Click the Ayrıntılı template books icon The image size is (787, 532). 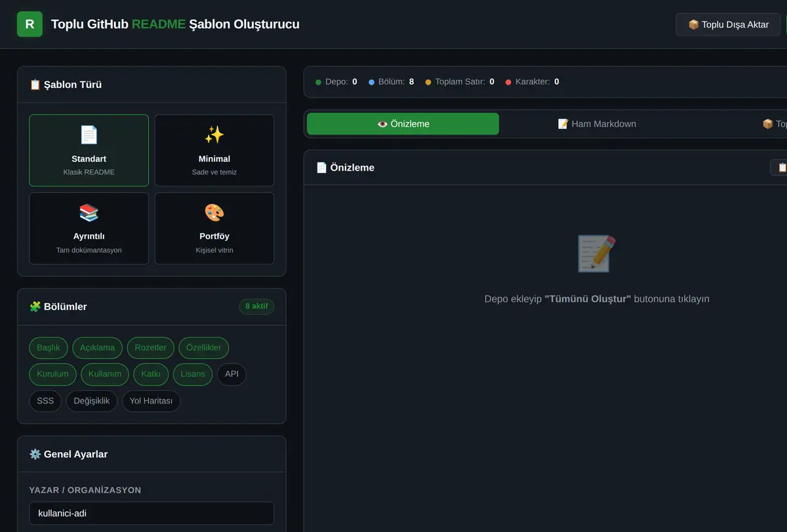click(x=89, y=213)
